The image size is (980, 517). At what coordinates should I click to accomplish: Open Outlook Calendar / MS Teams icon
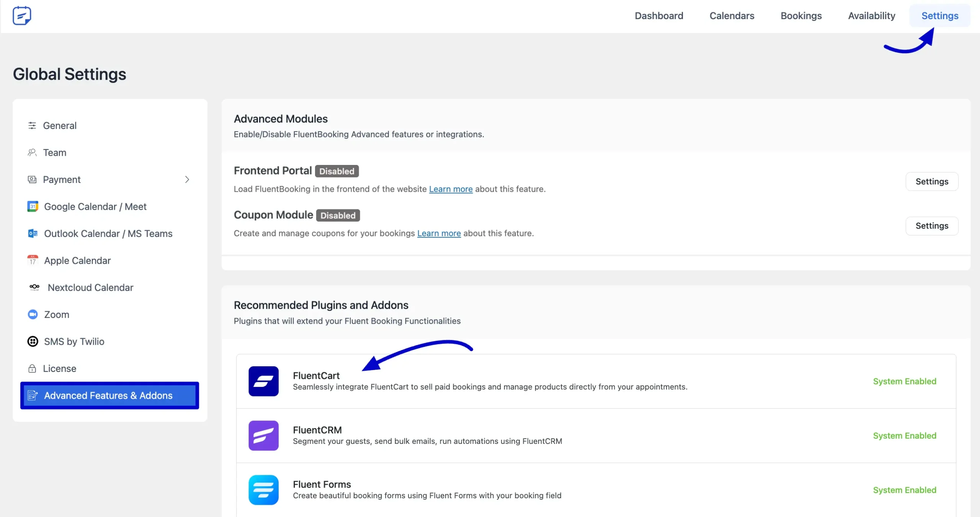click(x=33, y=233)
